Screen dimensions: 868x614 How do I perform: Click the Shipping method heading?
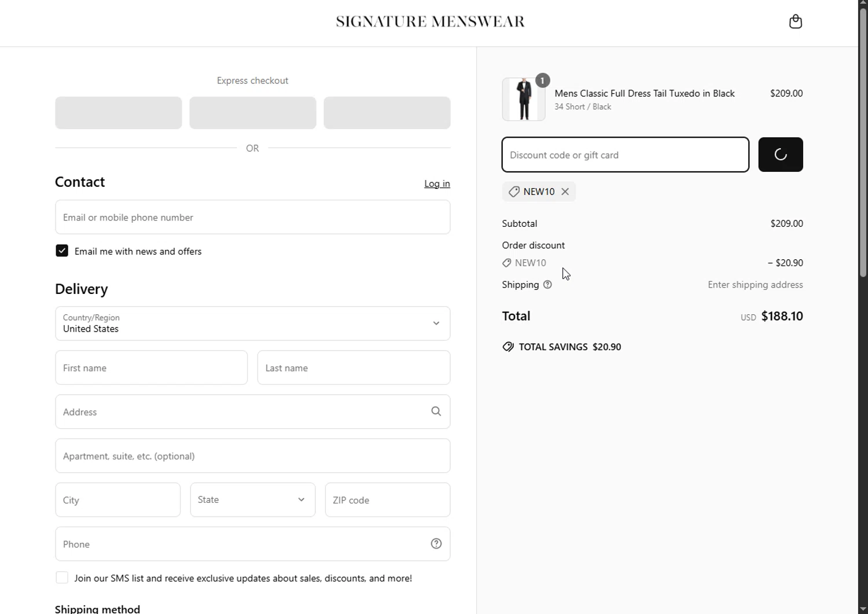(97, 609)
